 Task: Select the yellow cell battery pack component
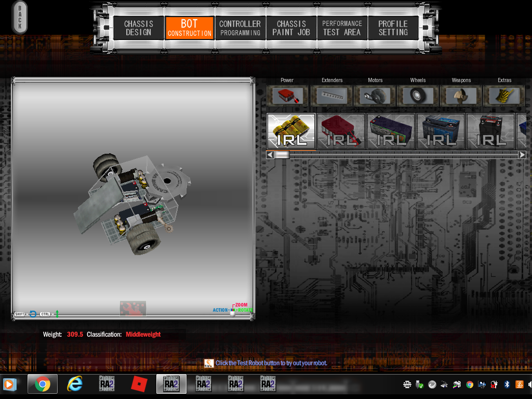tap(291, 131)
